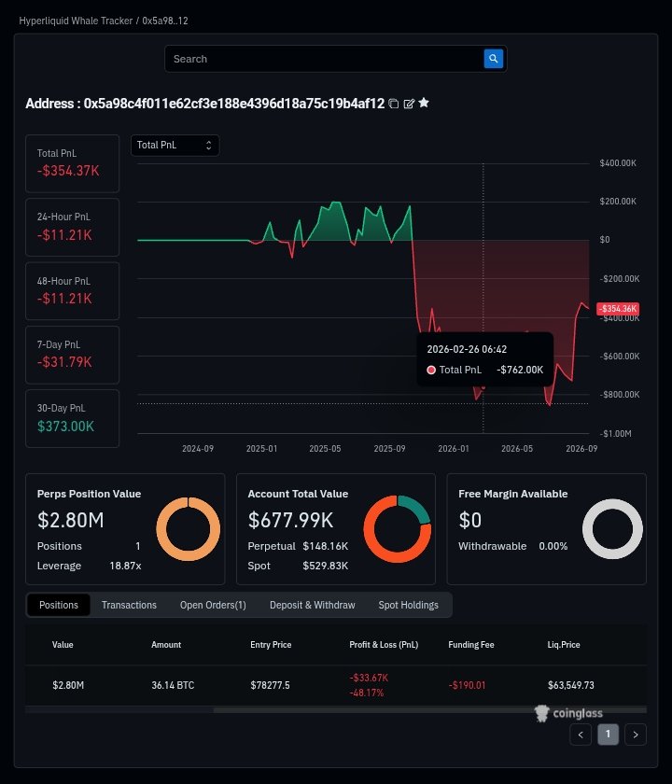Select the 24-Hour PnL card
This screenshot has width=672, height=784.
[x=73, y=227]
